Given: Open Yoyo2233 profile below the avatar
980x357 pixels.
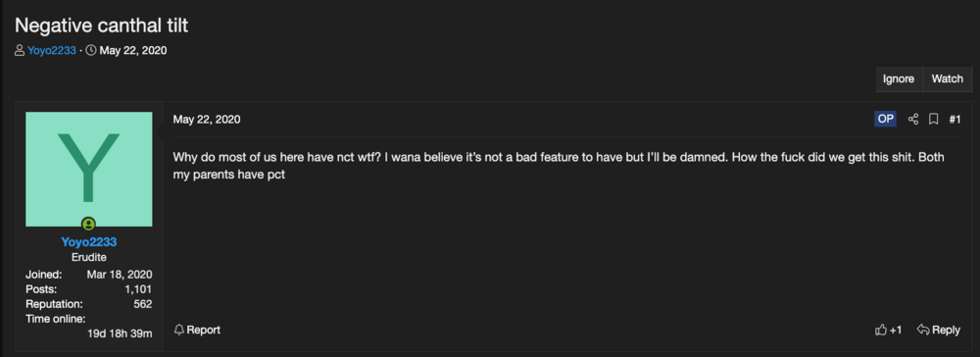Looking at the screenshot, I should pos(89,242).
